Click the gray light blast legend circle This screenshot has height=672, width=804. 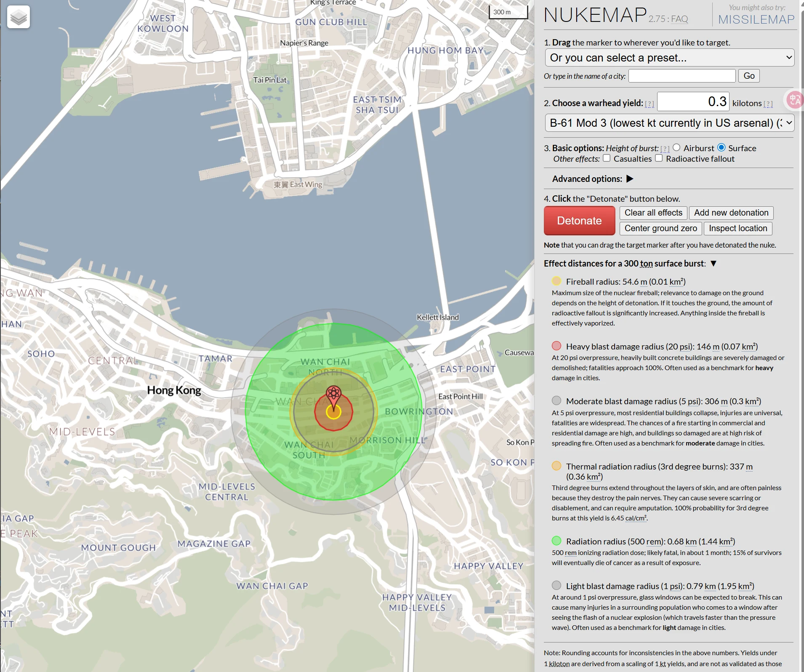(x=556, y=586)
